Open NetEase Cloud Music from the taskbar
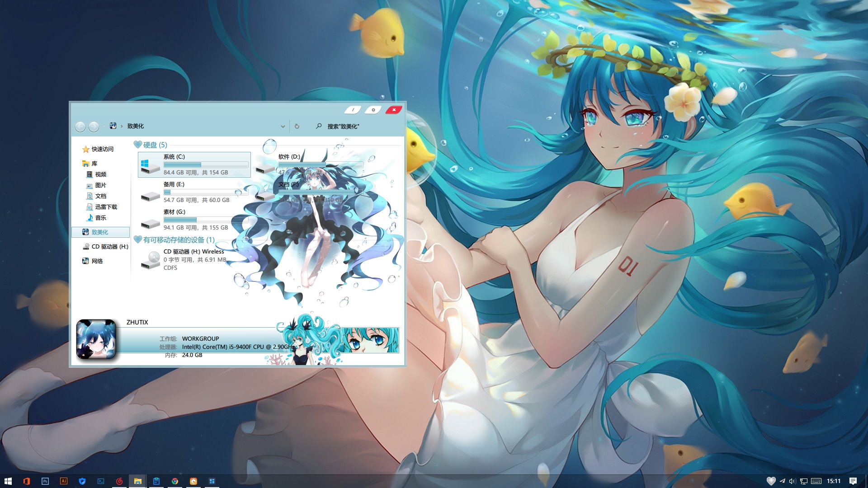The height and width of the screenshot is (488, 868). 119,480
